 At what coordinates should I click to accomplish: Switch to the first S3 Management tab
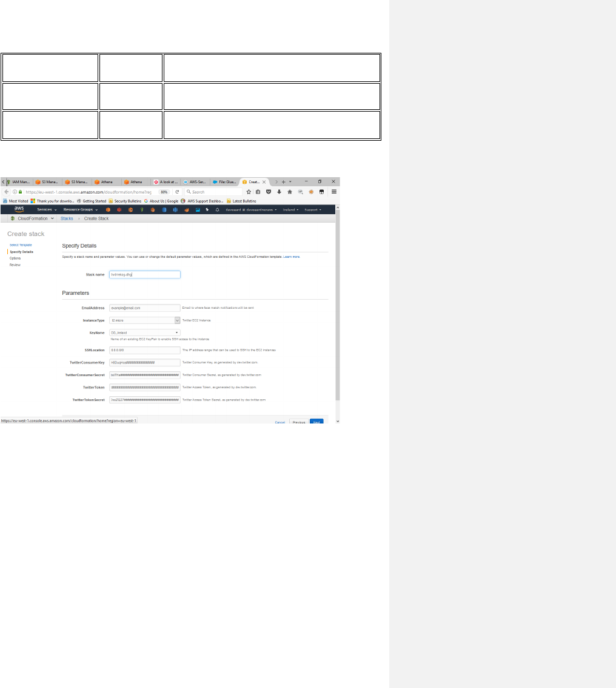coord(47,181)
